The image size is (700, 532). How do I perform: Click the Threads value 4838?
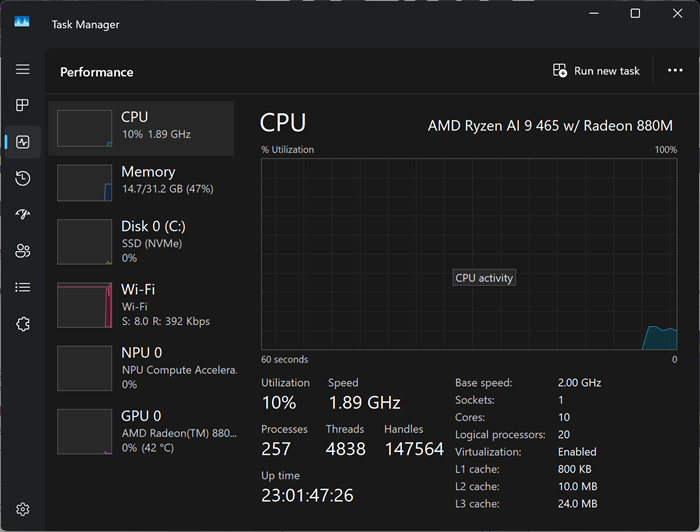346,449
